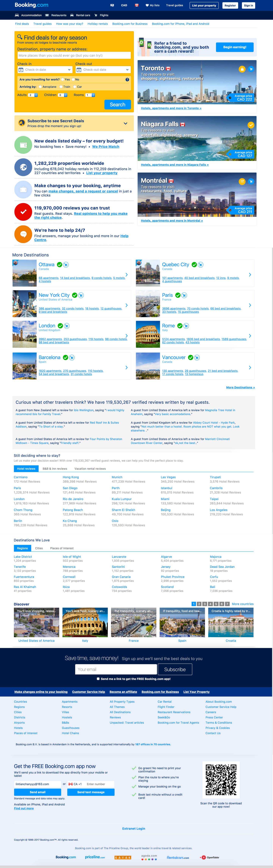Click Montréal restaurant fork icon
Image resolution: width=273 pixels, height=868 pixels.
pyautogui.click(x=242, y=182)
